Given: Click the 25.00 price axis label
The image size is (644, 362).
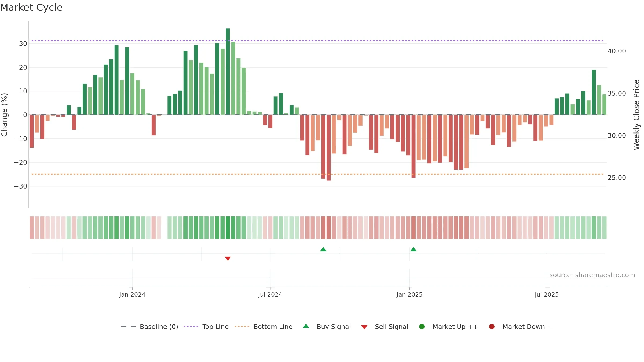Looking at the screenshot, I should tap(617, 178).
